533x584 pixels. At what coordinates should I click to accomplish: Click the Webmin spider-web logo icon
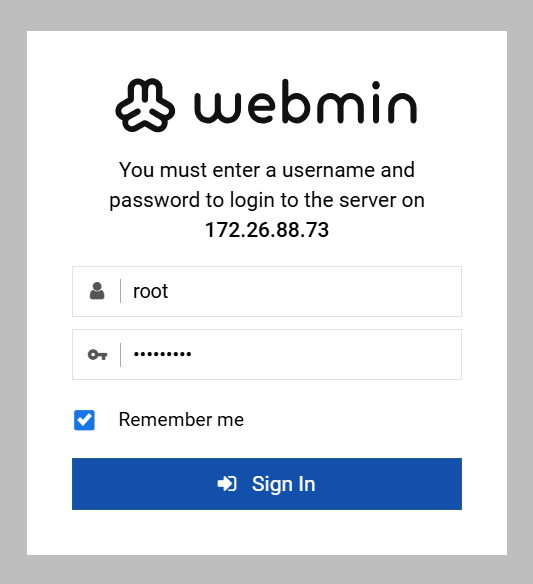pos(145,105)
